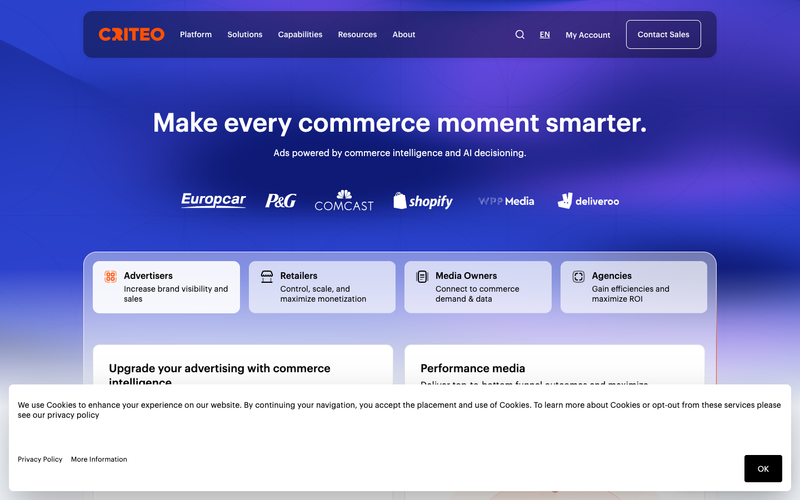Click the WPP Media logo
800x500 pixels.
[506, 201]
